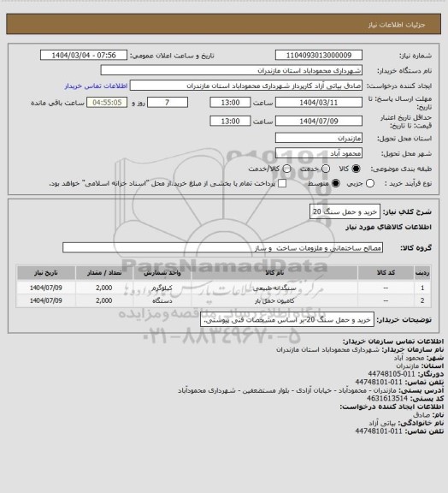This screenshot has height=493, width=448.
Task: Click the request creator name field
Action: coord(246,86)
